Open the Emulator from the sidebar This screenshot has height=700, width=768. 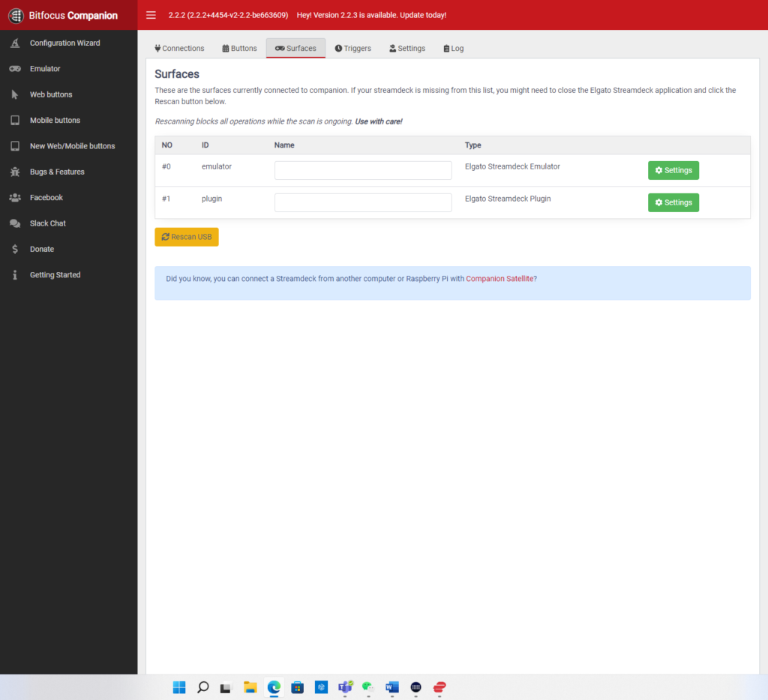[45, 69]
